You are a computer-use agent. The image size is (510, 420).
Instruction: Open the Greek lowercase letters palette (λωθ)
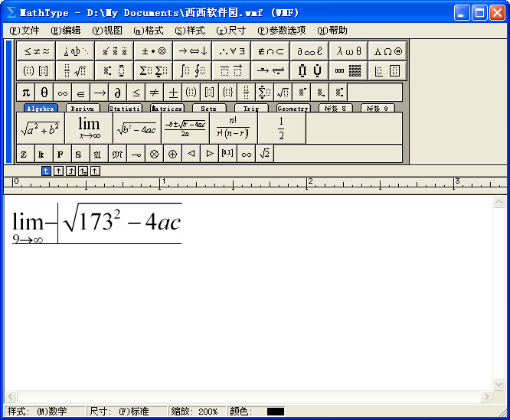tap(349, 51)
